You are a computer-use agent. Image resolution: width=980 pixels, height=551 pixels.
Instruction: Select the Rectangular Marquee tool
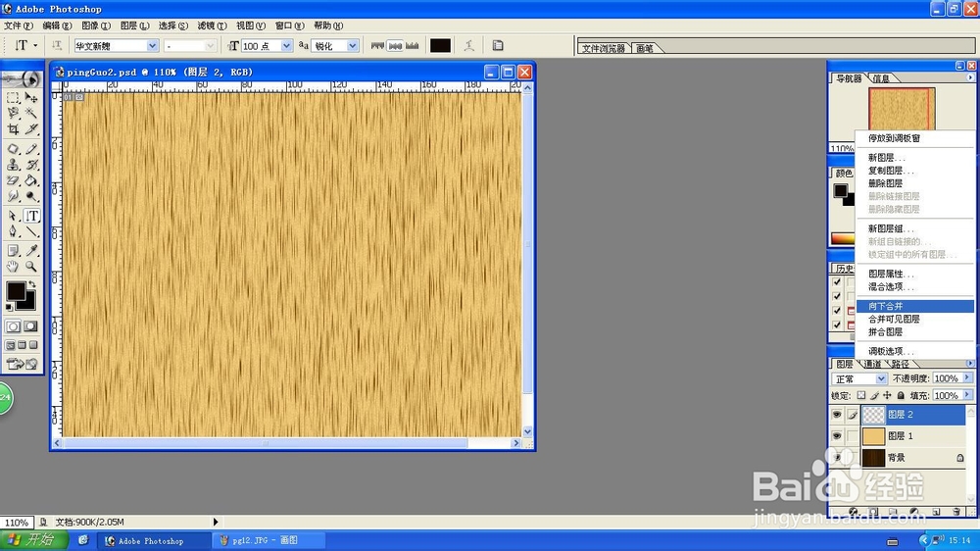click(x=13, y=98)
